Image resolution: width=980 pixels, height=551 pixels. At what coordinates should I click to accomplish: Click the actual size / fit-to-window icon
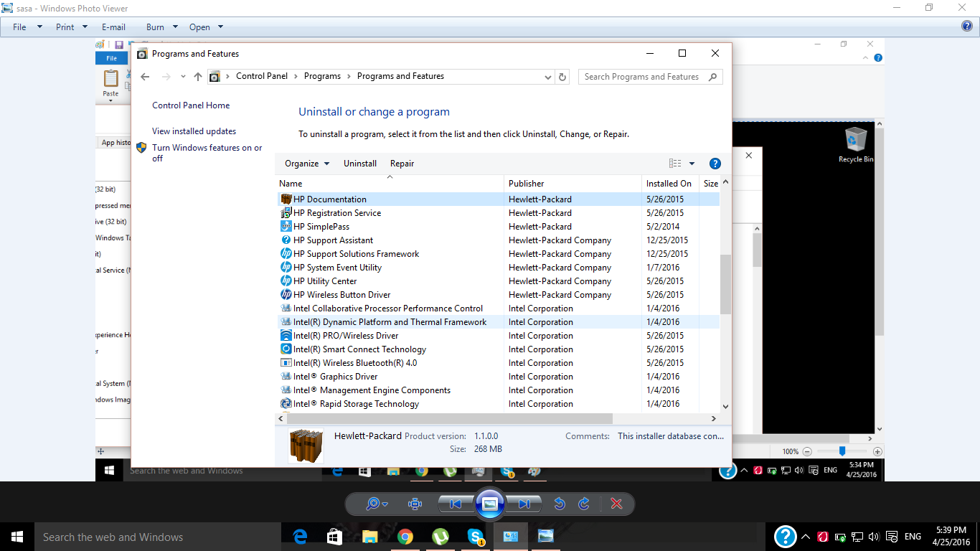point(415,504)
